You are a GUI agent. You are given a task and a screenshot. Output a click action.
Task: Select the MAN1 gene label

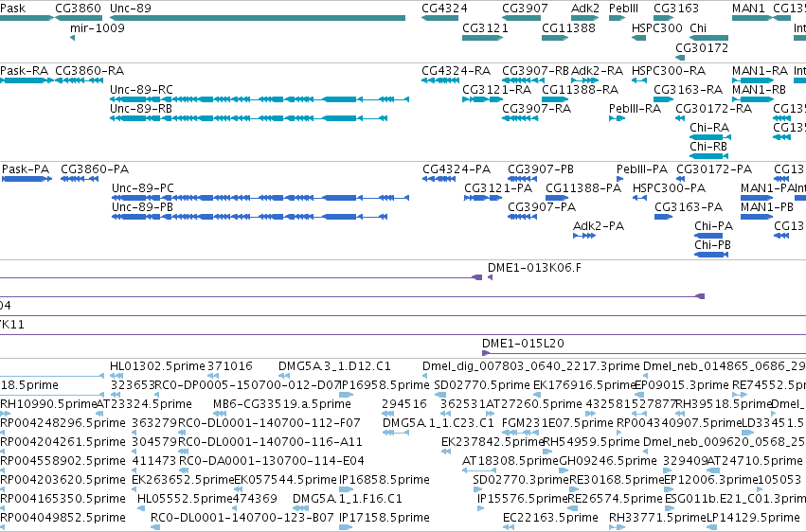click(x=748, y=9)
